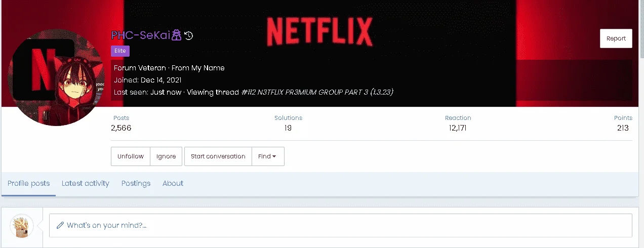Click the Ignore button
The height and width of the screenshot is (248, 644).
coord(166,156)
